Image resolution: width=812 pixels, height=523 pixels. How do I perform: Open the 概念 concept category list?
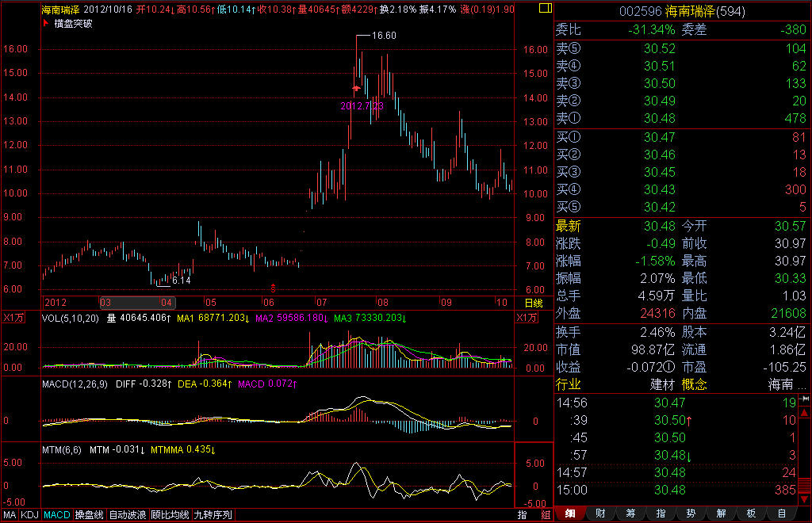pos(695,384)
